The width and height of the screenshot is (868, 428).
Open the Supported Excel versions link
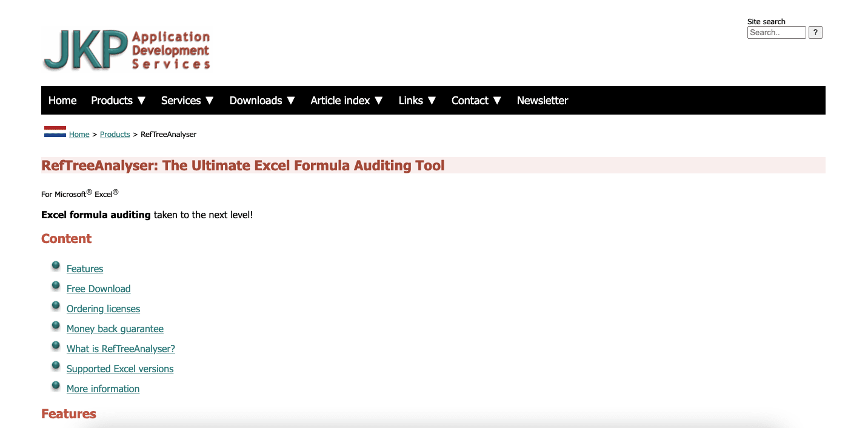(120, 369)
